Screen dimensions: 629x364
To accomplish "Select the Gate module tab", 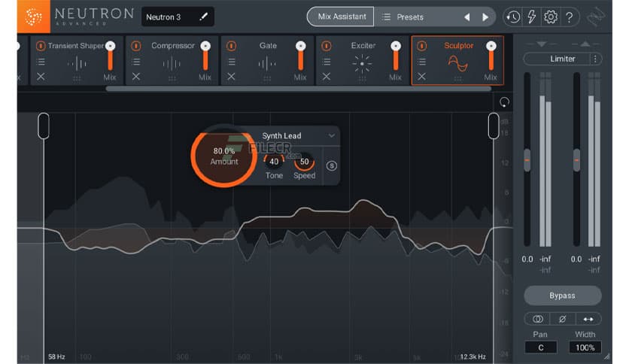I will click(x=267, y=60).
